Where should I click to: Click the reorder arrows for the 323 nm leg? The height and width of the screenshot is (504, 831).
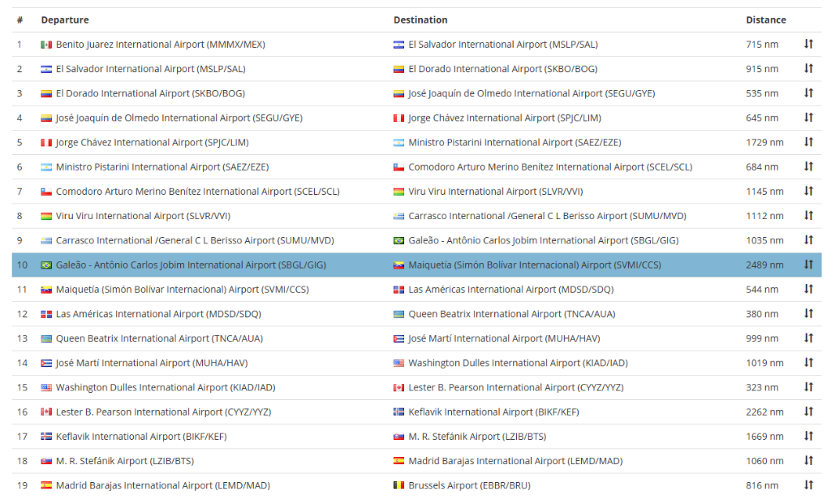tap(808, 387)
